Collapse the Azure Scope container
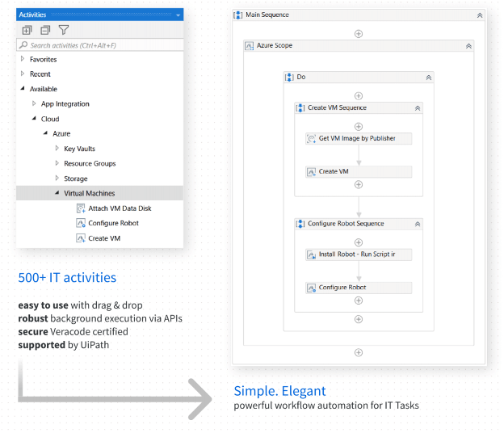The height and width of the screenshot is (433, 504). (468, 46)
